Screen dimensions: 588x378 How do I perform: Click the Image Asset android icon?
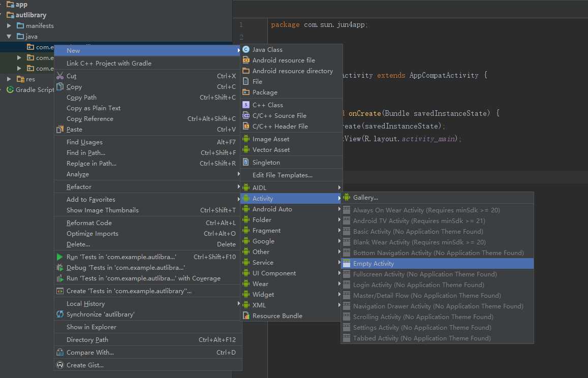pos(246,139)
